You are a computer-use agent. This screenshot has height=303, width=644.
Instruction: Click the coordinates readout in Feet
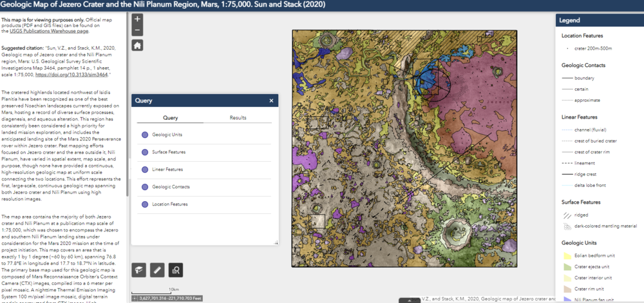[170, 298]
